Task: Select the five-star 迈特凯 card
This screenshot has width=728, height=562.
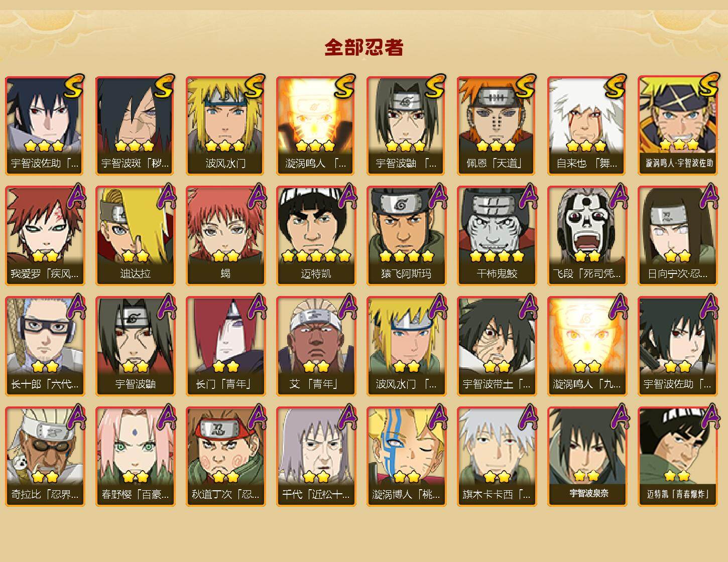Action: point(316,236)
